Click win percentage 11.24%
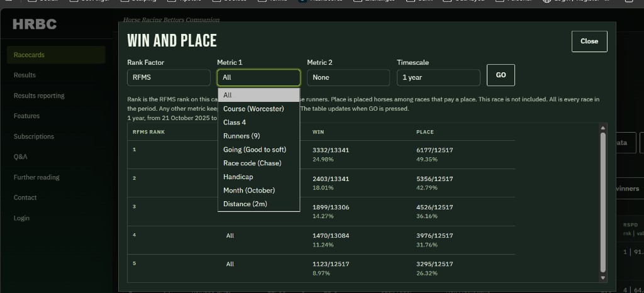This screenshot has width=644, height=293. tap(323, 245)
